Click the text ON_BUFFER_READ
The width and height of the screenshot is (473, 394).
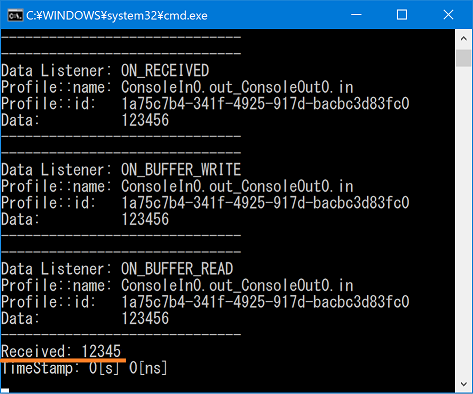pyautogui.click(x=177, y=269)
